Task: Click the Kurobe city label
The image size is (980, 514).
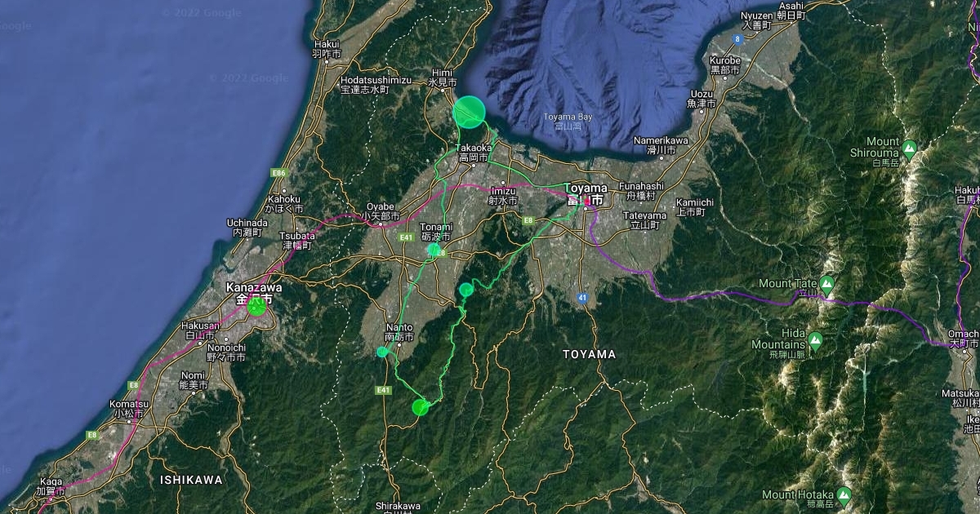Action: pos(724,65)
